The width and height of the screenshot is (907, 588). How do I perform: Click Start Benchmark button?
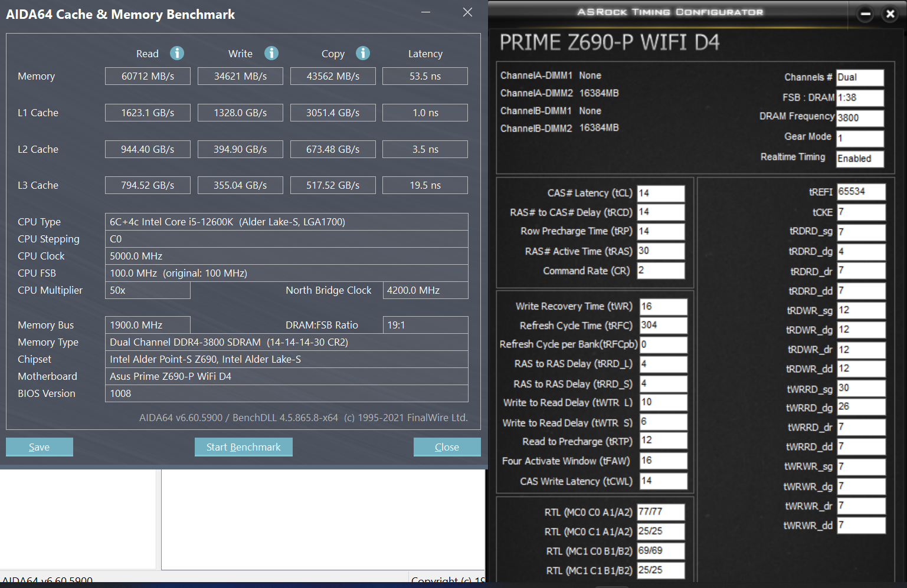coord(244,447)
